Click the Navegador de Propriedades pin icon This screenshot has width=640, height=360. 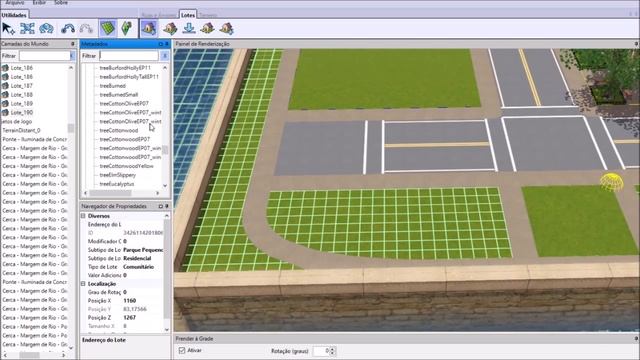(167, 206)
